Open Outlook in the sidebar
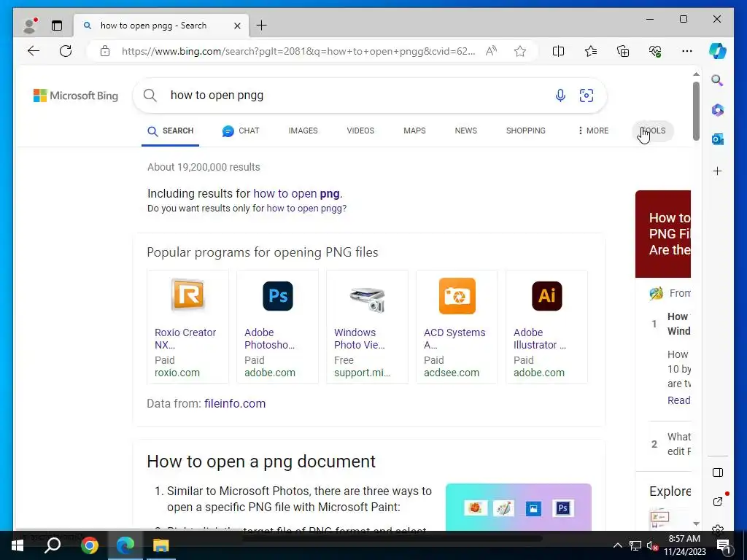The height and width of the screenshot is (560, 747). 718,139
